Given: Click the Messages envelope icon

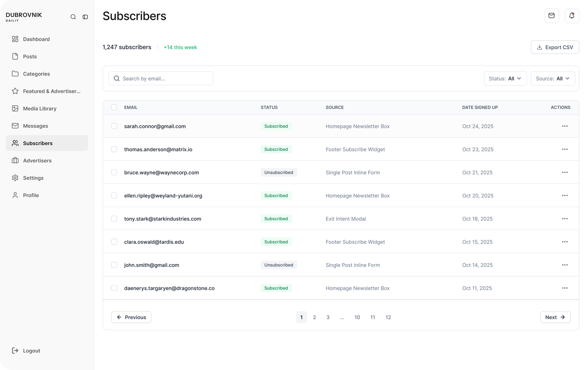Looking at the screenshot, I should (15, 126).
